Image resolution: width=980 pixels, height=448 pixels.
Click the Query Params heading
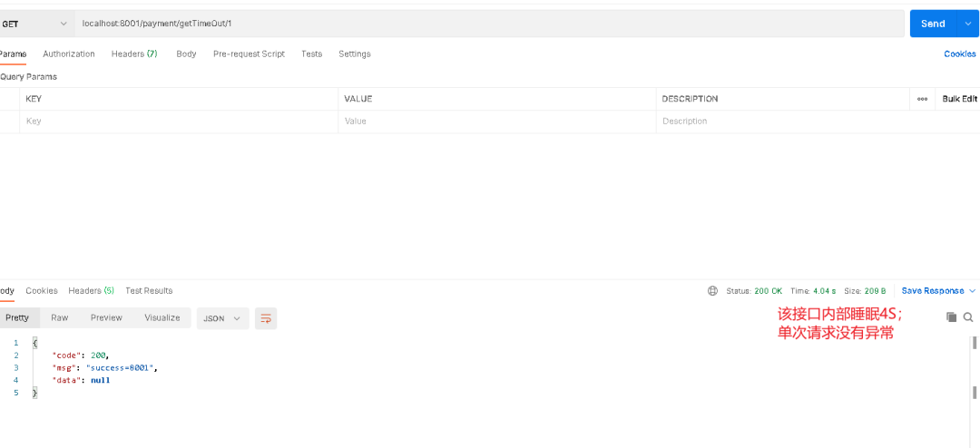29,77
